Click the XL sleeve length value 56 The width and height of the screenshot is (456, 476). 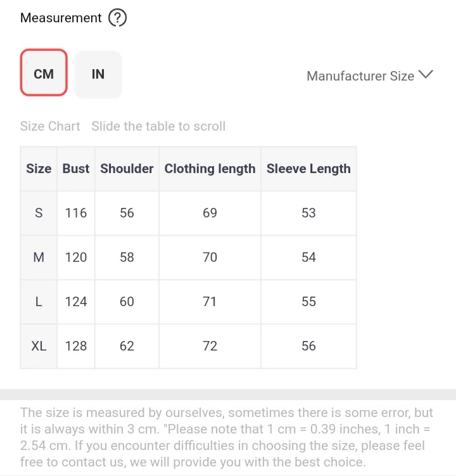(x=308, y=346)
